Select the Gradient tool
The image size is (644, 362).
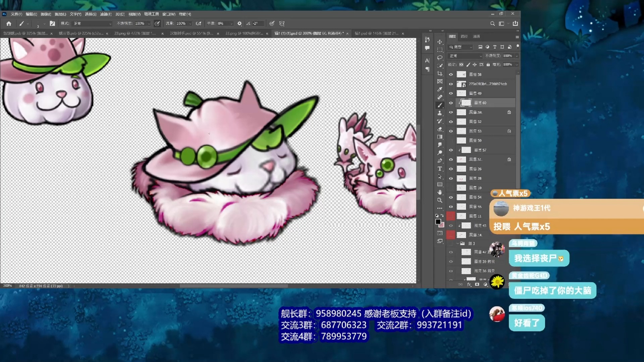[440, 137]
